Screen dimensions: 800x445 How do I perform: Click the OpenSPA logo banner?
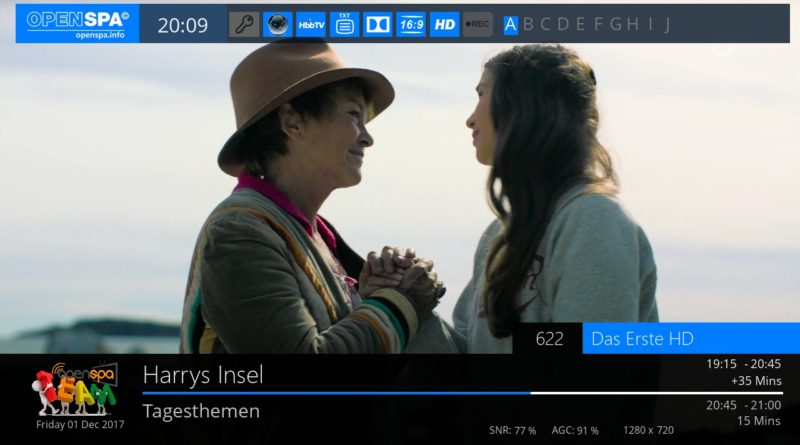coord(78,23)
